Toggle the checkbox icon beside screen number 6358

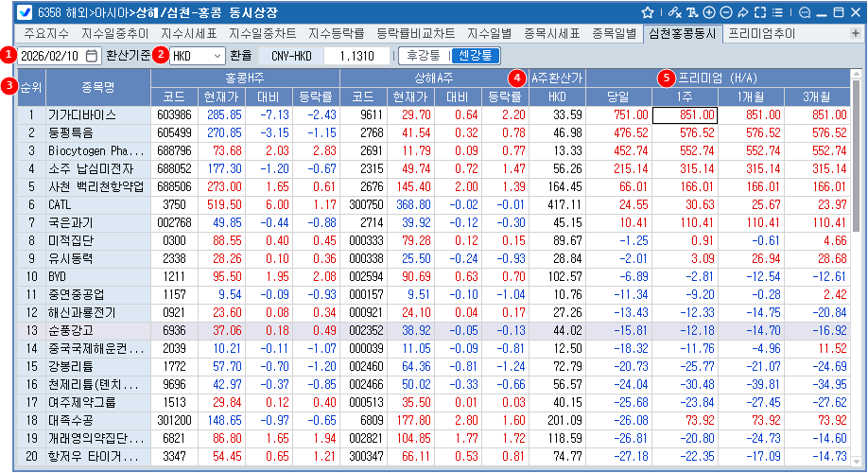(x=9, y=12)
